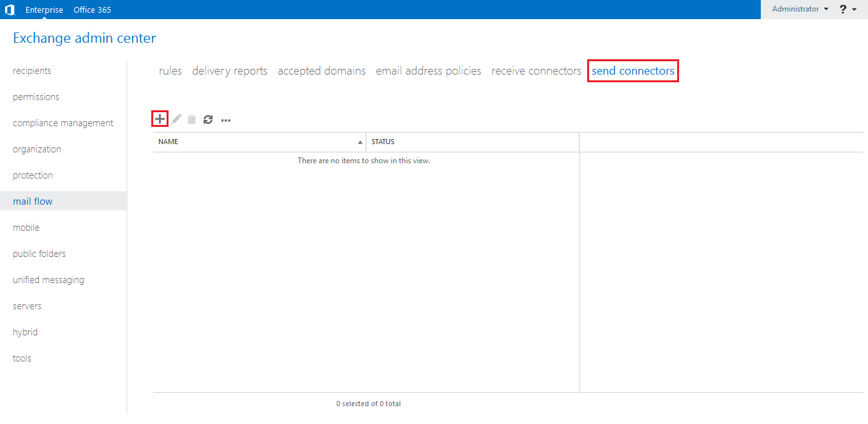Viewport: 868px width, 424px height.
Task: Open the rules tab
Action: [x=170, y=71]
